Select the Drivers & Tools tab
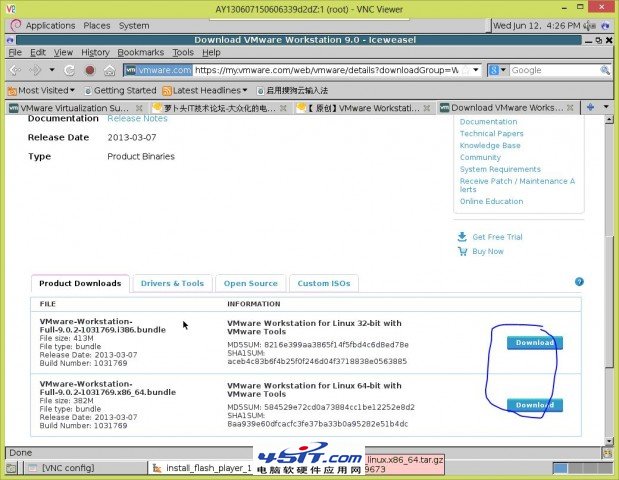The width and height of the screenshot is (619, 480). (x=173, y=283)
